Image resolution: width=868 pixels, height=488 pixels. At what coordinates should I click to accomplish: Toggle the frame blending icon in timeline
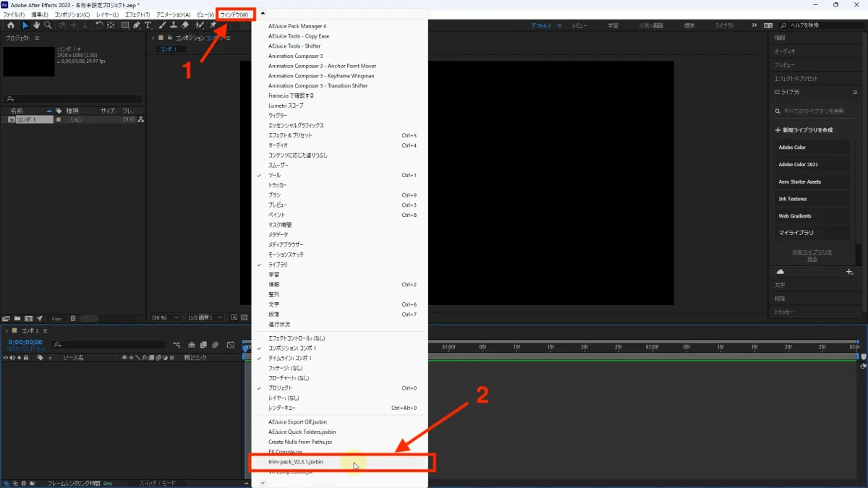tap(205, 345)
